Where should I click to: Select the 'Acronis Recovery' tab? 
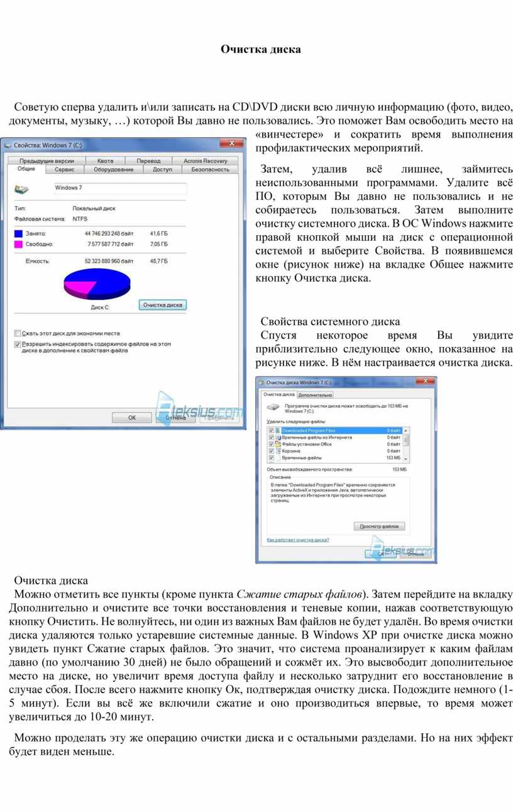[x=206, y=161]
